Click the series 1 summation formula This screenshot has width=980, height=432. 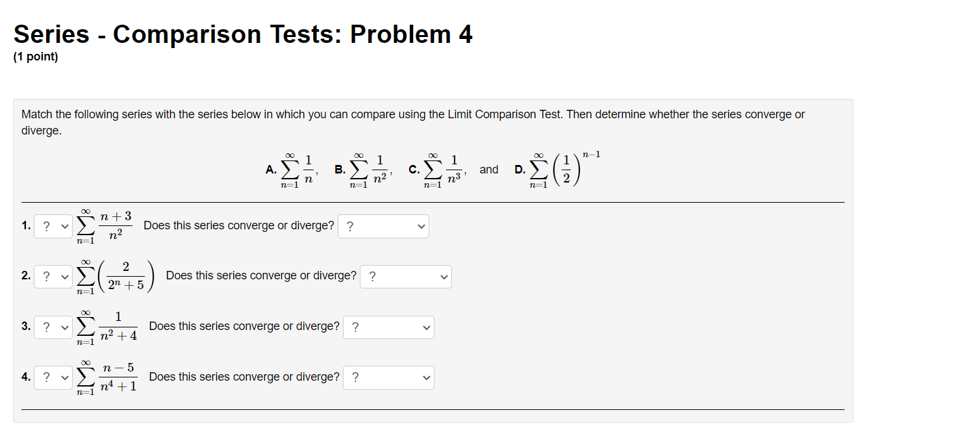105,225
